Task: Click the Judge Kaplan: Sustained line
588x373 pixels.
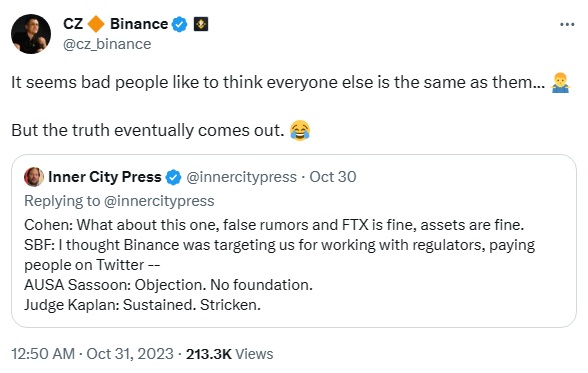Action: (x=142, y=305)
